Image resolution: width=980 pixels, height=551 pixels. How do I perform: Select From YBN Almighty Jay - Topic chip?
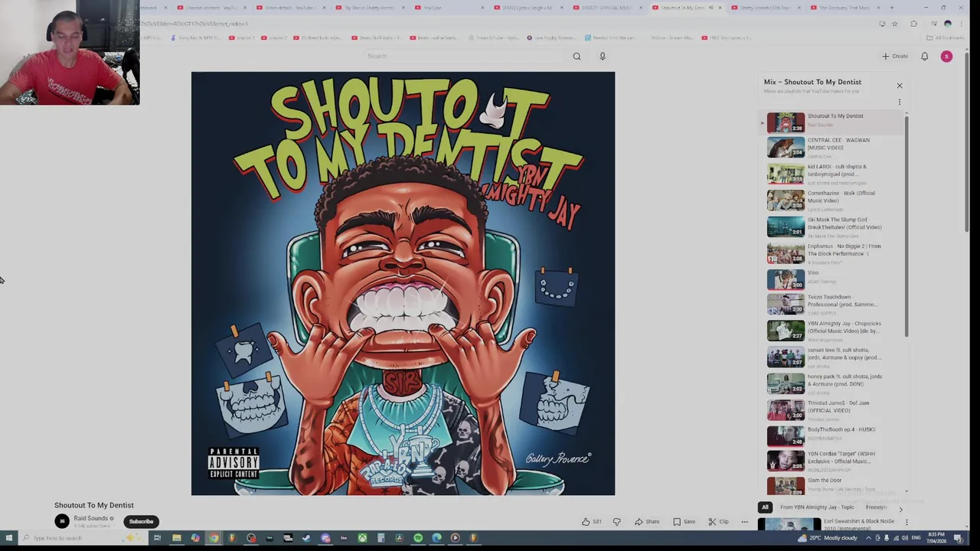click(816, 507)
